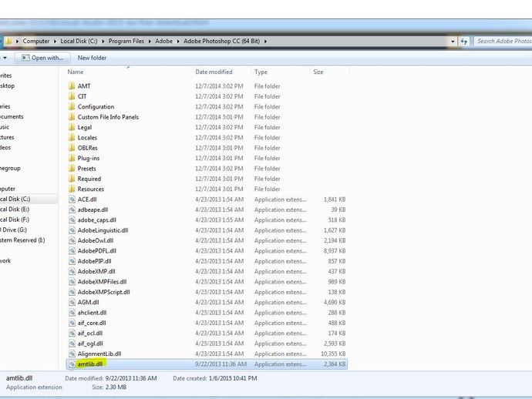This screenshot has width=532, height=399.
Task: Select the Resources folder icon
Action: click(x=72, y=189)
